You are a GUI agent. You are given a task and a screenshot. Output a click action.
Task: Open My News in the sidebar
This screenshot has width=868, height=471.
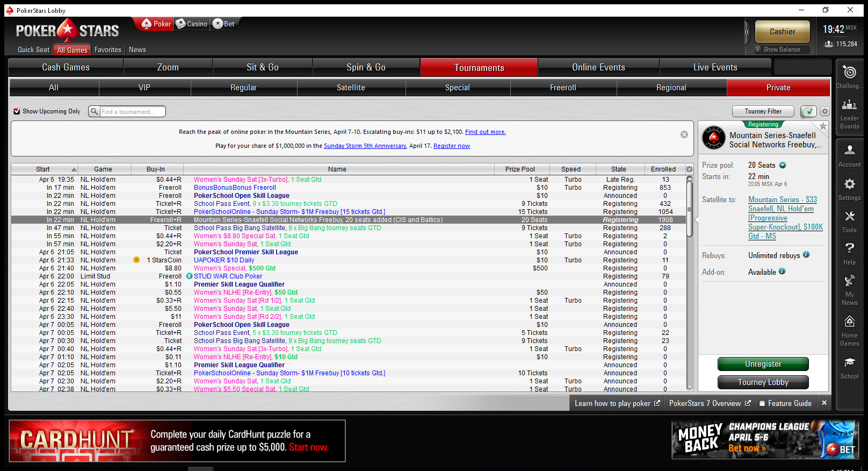(849, 290)
